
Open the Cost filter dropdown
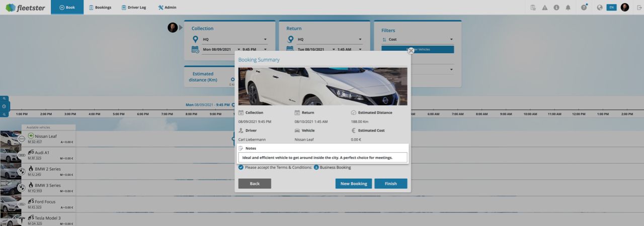[x=418, y=39]
